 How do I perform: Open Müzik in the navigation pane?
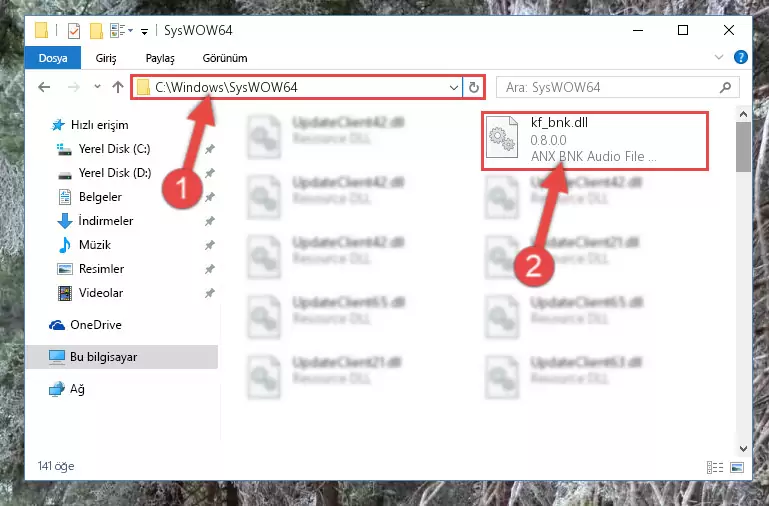95,245
